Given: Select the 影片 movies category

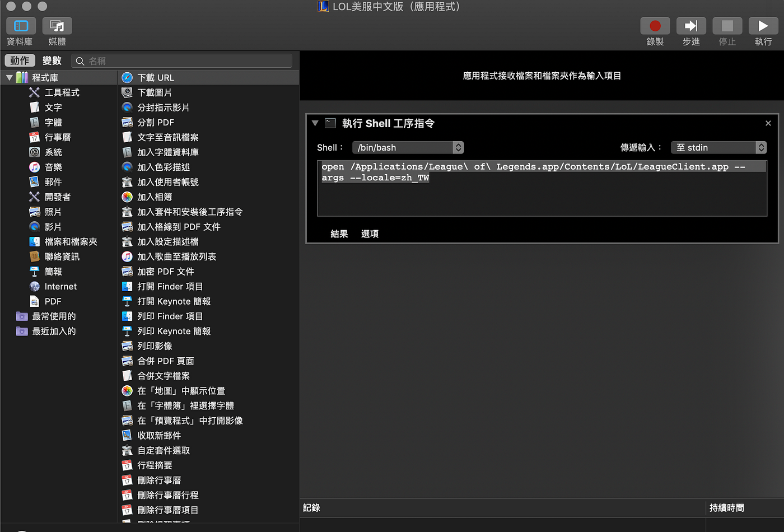Looking at the screenshot, I should [x=53, y=227].
